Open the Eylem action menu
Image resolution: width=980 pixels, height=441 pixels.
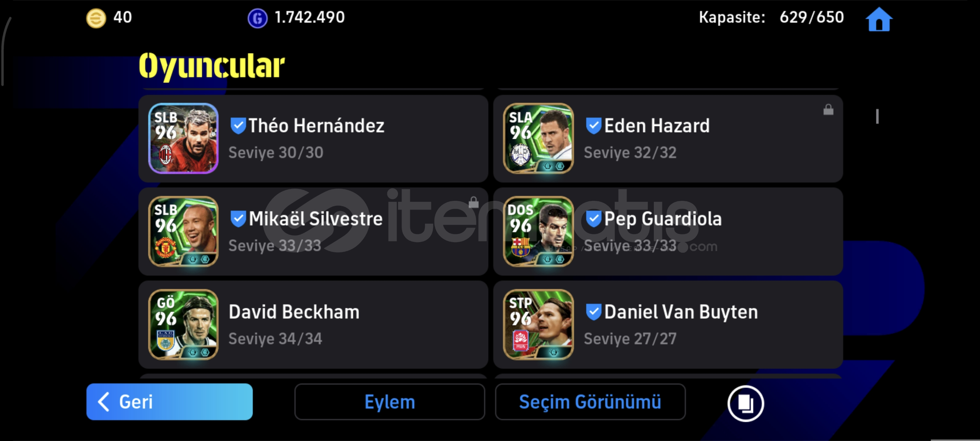[390, 402]
